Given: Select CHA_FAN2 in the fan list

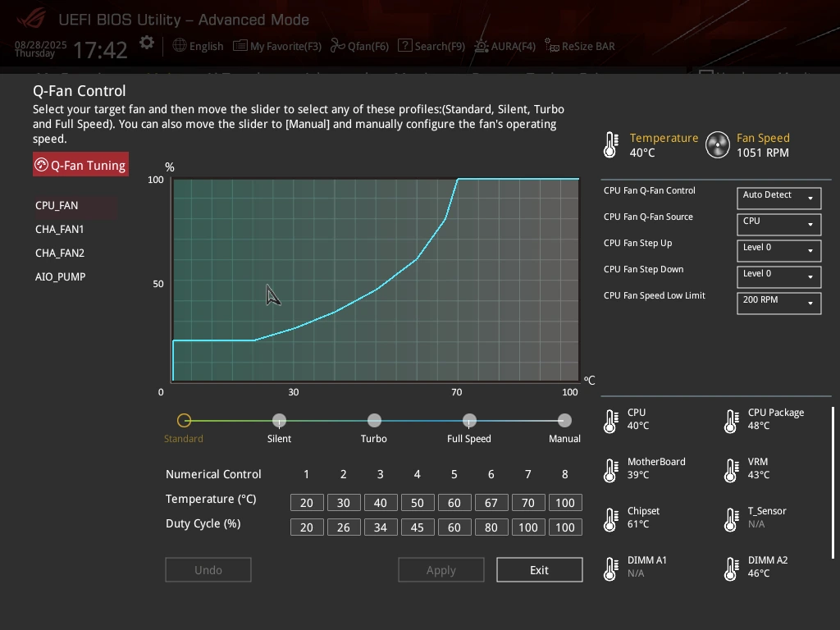Looking at the screenshot, I should tap(59, 253).
